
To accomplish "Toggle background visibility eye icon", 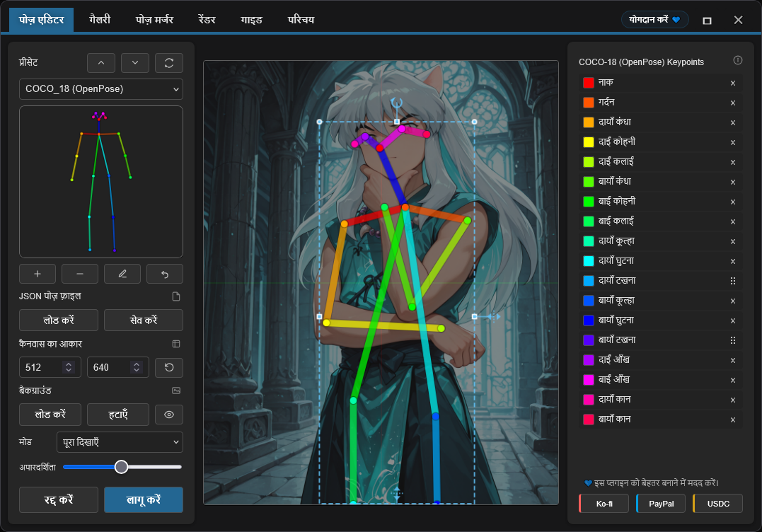I will (x=169, y=415).
